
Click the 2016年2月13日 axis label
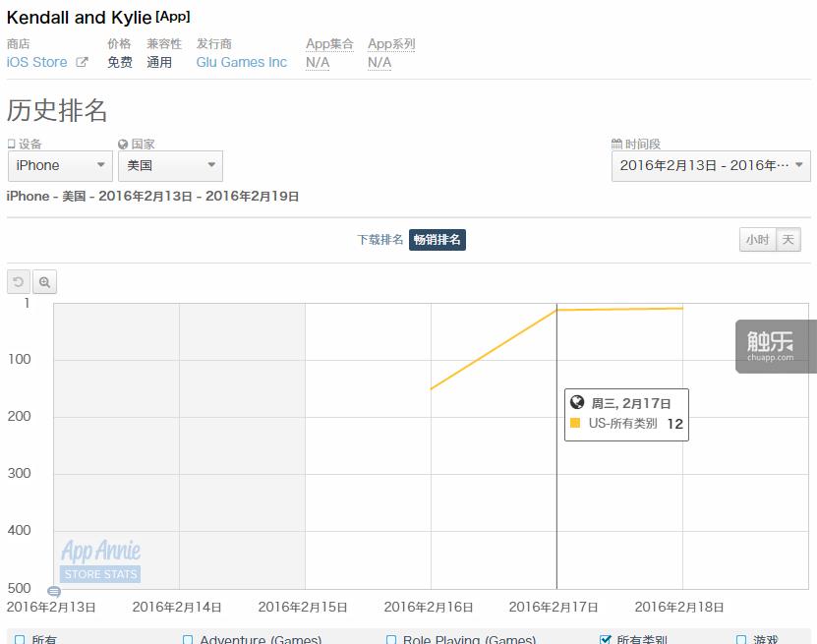pyautogui.click(x=51, y=607)
